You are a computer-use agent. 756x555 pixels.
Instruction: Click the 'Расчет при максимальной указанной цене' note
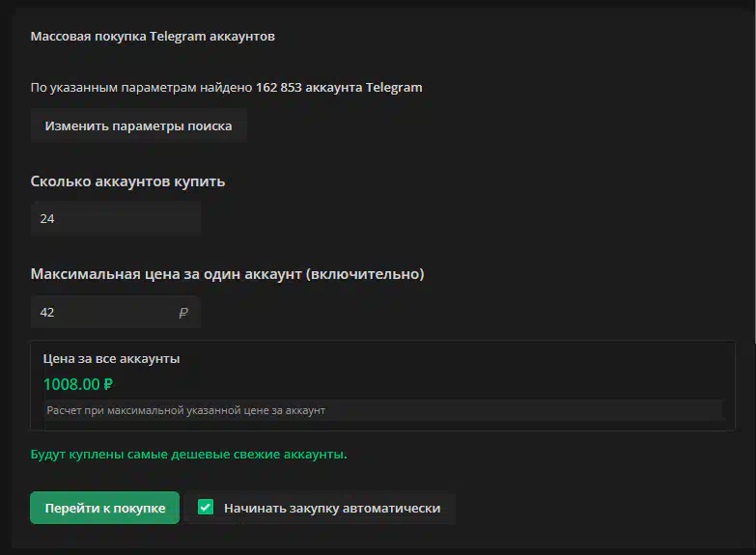[185, 410]
